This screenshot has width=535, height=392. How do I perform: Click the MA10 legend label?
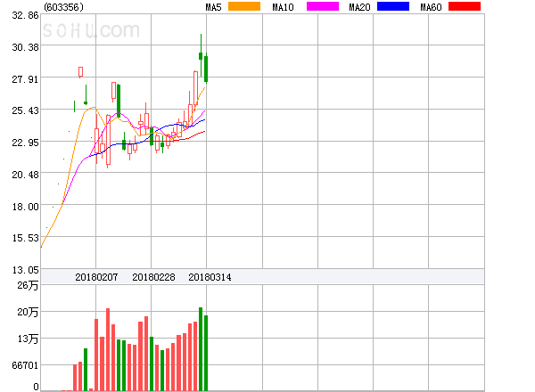[283, 7]
